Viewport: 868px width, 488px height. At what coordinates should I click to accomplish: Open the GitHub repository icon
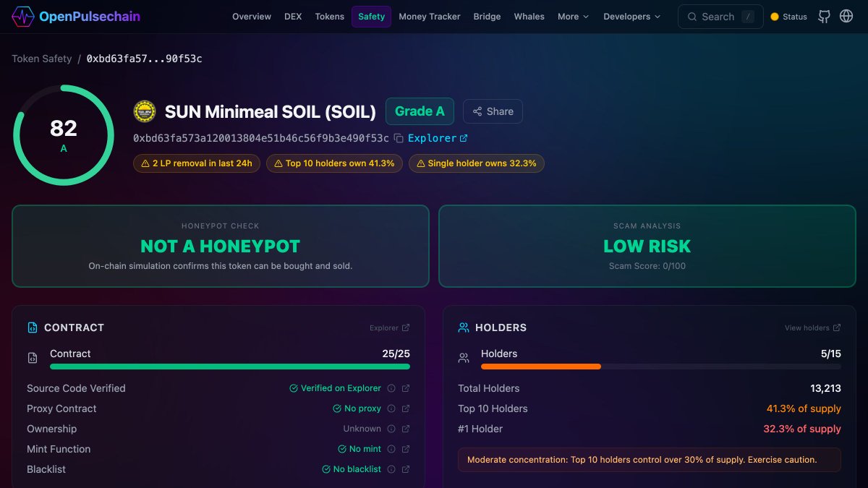tap(824, 16)
